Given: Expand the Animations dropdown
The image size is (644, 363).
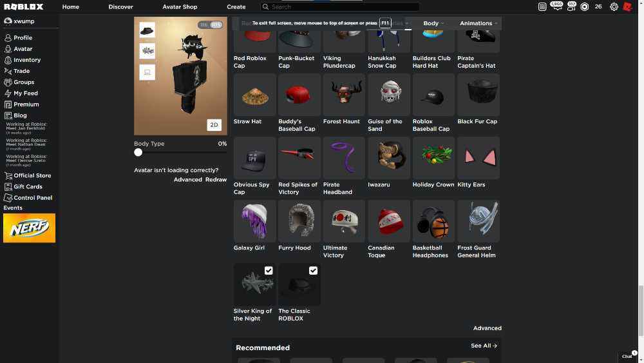Looking at the screenshot, I should click(478, 23).
